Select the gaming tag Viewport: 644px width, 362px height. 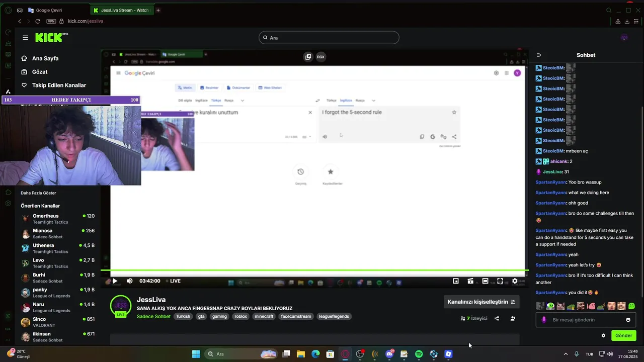coord(219,316)
